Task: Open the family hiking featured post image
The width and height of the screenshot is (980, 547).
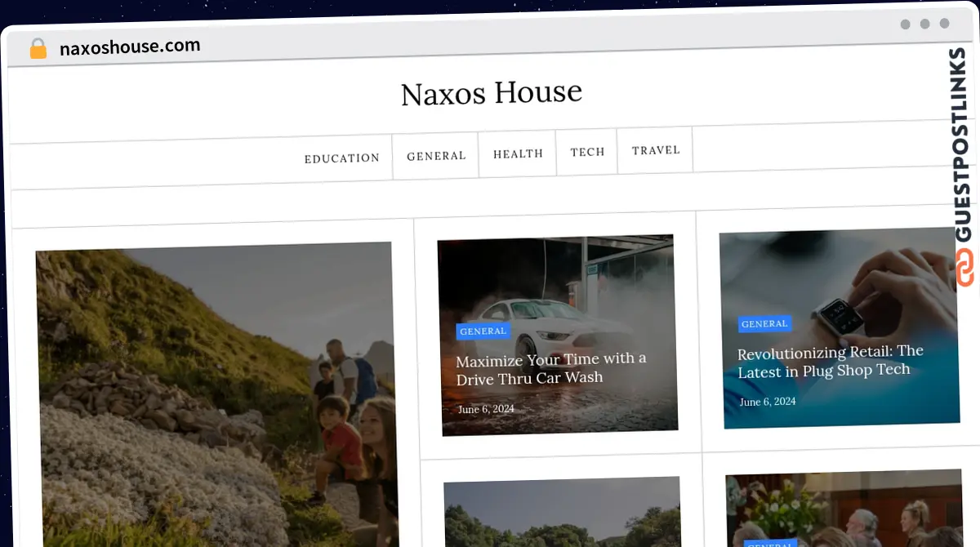Action: pyautogui.click(x=216, y=396)
